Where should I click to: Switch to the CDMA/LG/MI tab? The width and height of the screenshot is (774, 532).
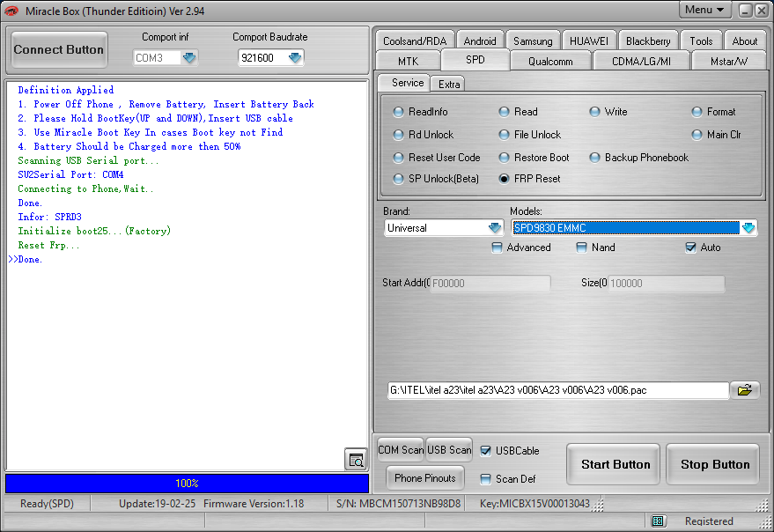[641, 62]
